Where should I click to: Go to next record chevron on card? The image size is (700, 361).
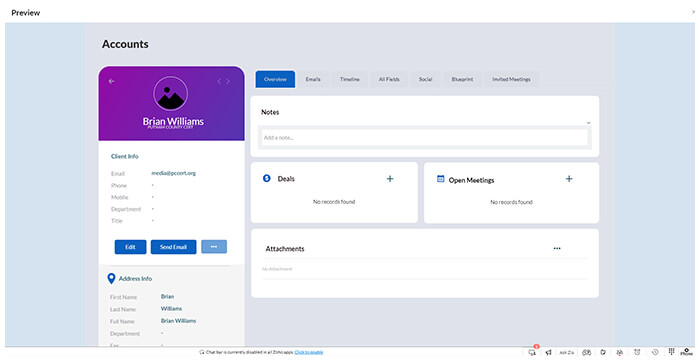tap(228, 82)
